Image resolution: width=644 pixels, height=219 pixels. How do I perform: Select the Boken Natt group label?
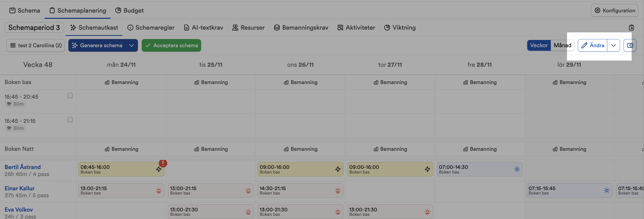coord(19,149)
